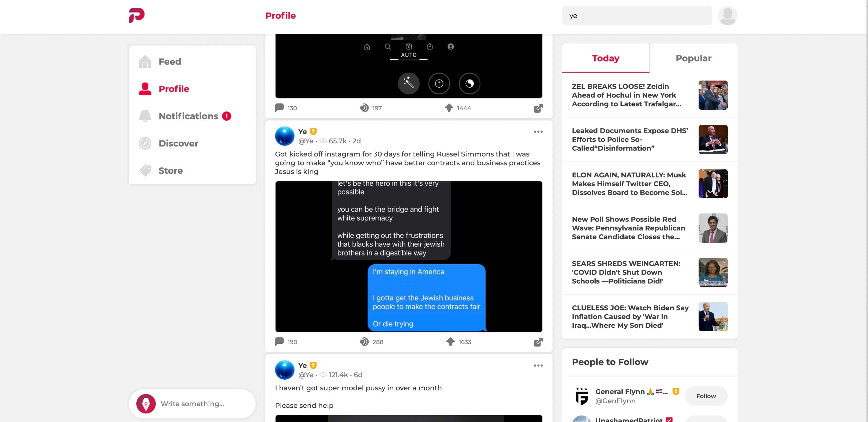
Task: Switch to the Popular tab
Action: pos(693,58)
